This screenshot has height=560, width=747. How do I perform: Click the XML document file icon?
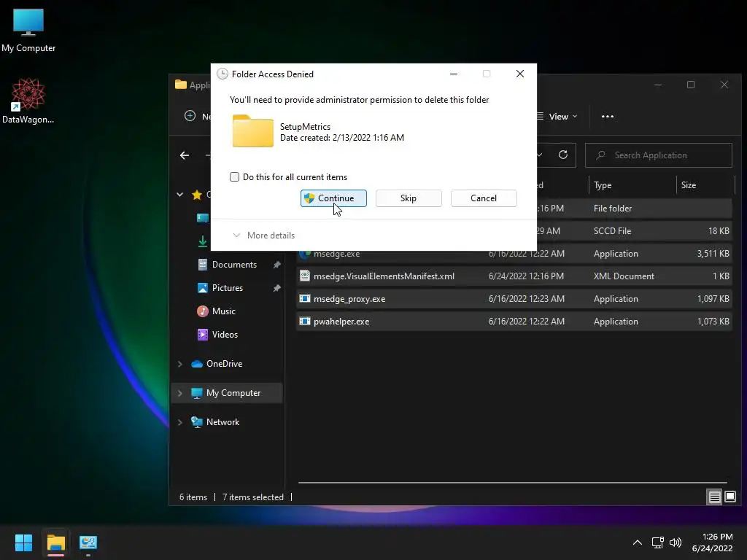[x=305, y=276]
